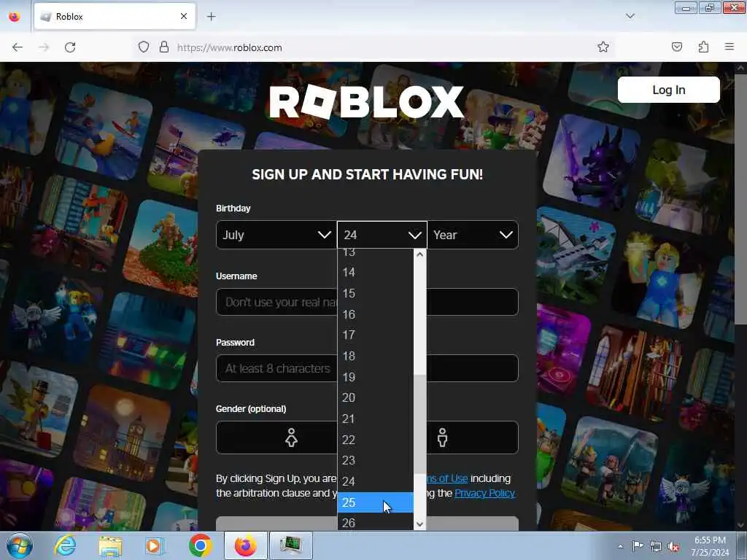Open Windows Media Player taskbar icon
Screen dimensions: 747x560
(155, 545)
